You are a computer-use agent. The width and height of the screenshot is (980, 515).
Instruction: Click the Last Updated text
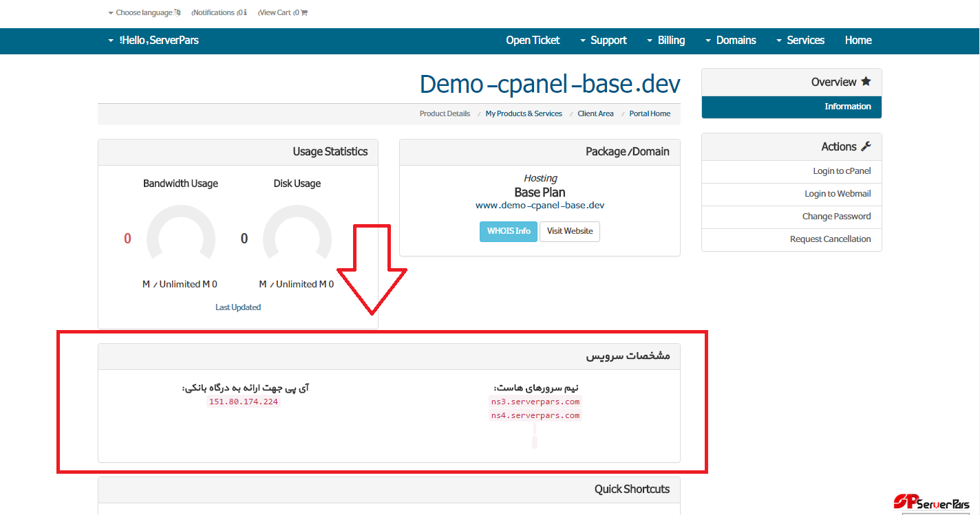click(238, 307)
